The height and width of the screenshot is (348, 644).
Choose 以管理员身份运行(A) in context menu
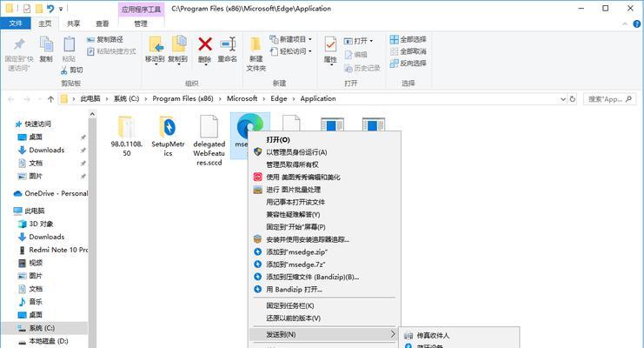pyautogui.click(x=322, y=152)
